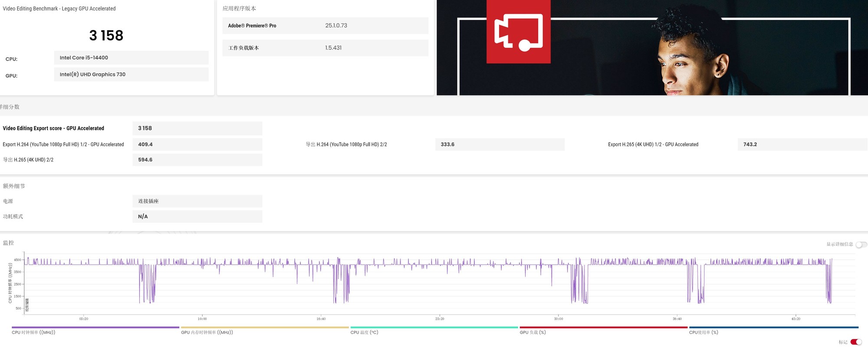
Task: Click the 功耗模式 N/A value field
Action: [x=197, y=216]
